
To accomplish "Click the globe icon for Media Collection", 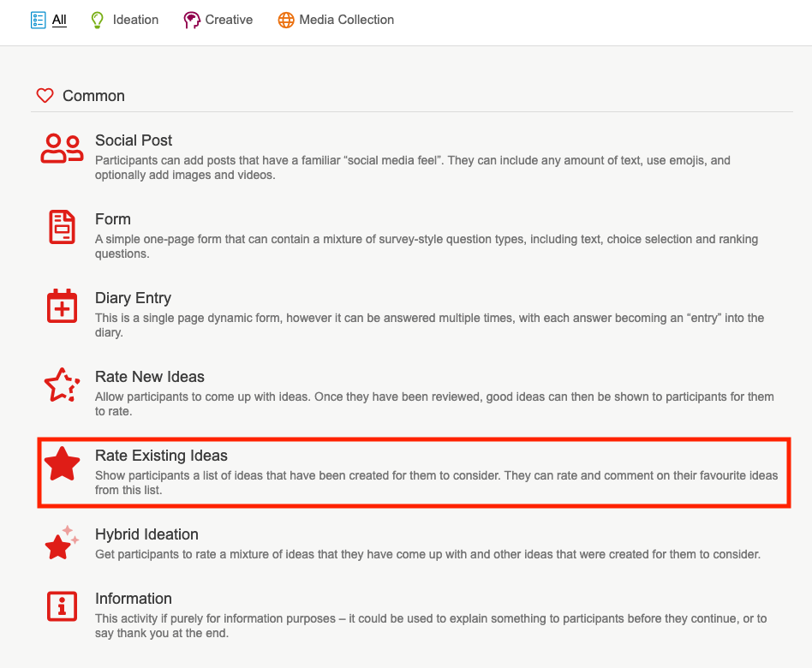I will tap(286, 20).
